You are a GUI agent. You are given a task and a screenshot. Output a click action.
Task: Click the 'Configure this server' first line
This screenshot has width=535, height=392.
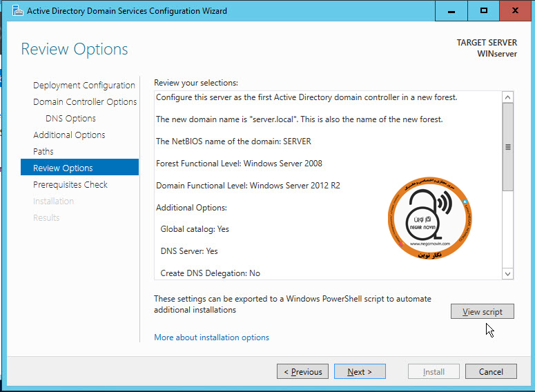click(x=307, y=97)
